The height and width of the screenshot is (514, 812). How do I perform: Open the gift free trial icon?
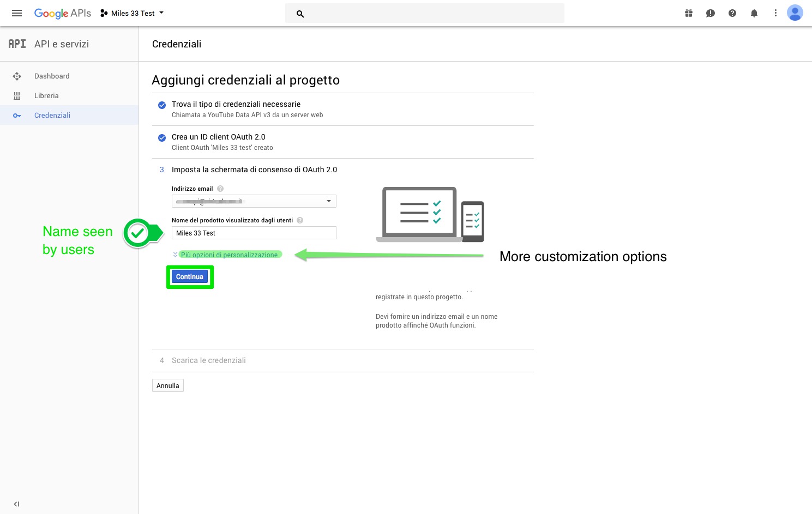689,13
